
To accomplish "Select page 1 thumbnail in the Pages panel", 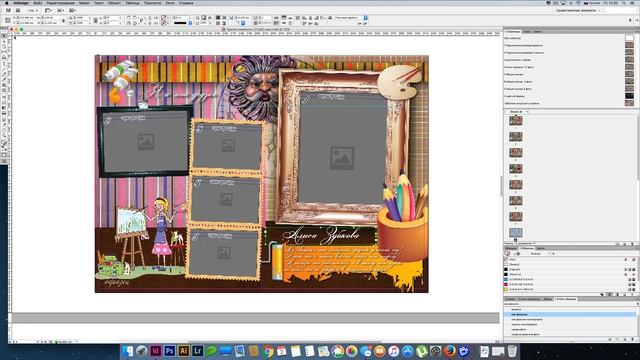I will click(x=516, y=120).
